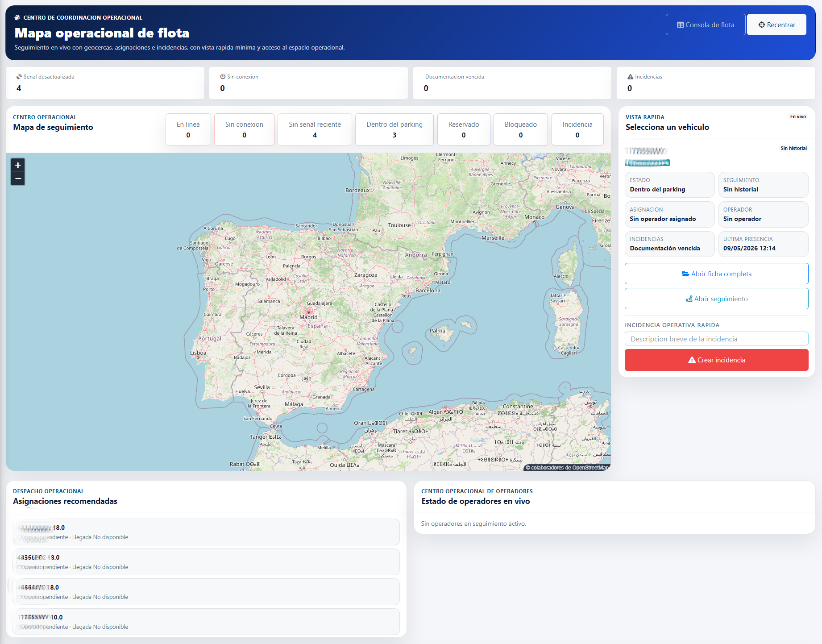Select the Reservado status filter
This screenshot has width=822, height=644.
tap(464, 129)
